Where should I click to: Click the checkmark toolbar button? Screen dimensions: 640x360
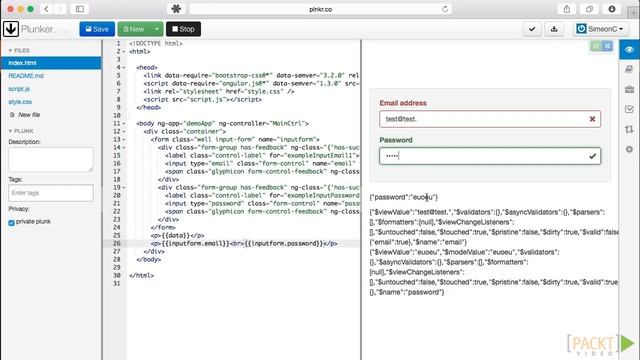[x=532, y=29]
